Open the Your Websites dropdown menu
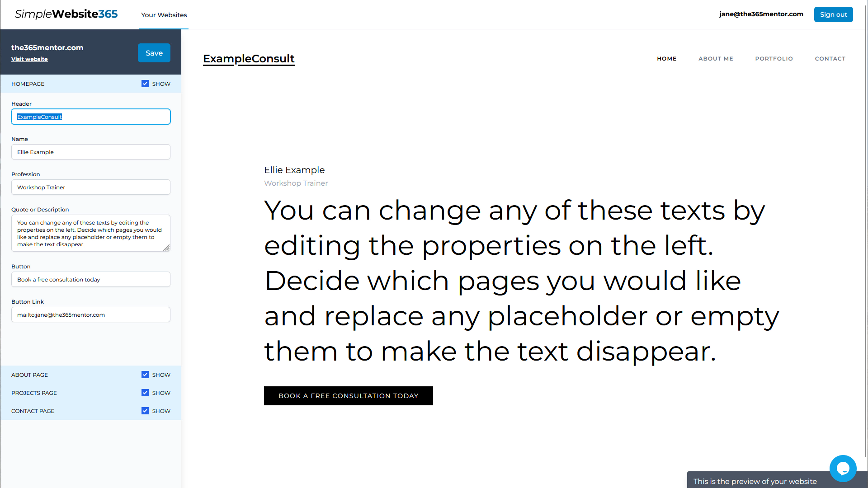 [x=163, y=14]
